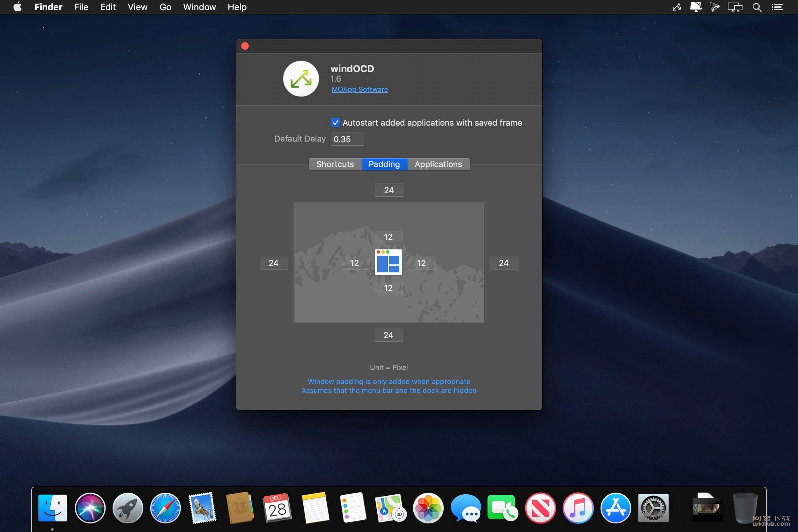The width and height of the screenshot is (798, 532).
Task: Open the View menu
Action: click(x=137, y=7)
